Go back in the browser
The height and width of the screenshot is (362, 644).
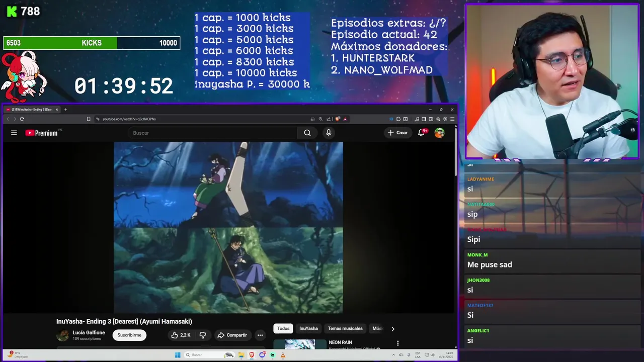point(8,119)
